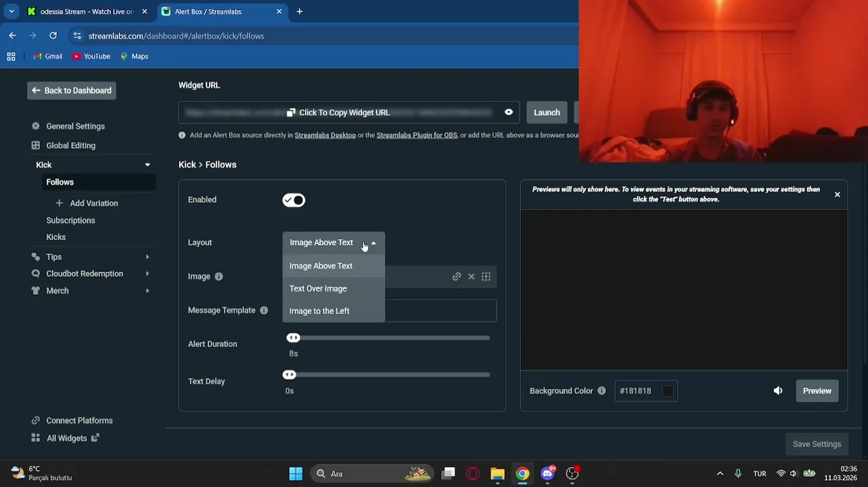Open Gmail bookmark
This screenshot has width=868, height=487.
tap(47, 56)
